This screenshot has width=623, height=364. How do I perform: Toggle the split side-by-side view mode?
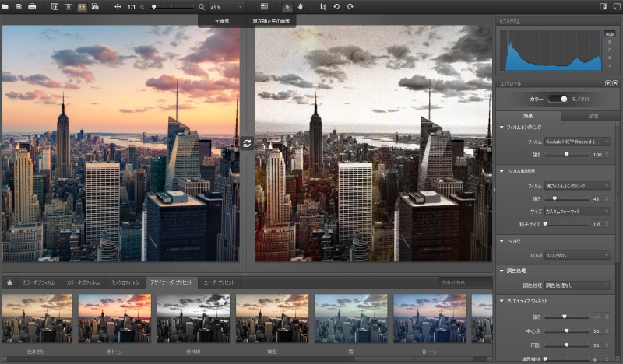[x=81, y=6]
